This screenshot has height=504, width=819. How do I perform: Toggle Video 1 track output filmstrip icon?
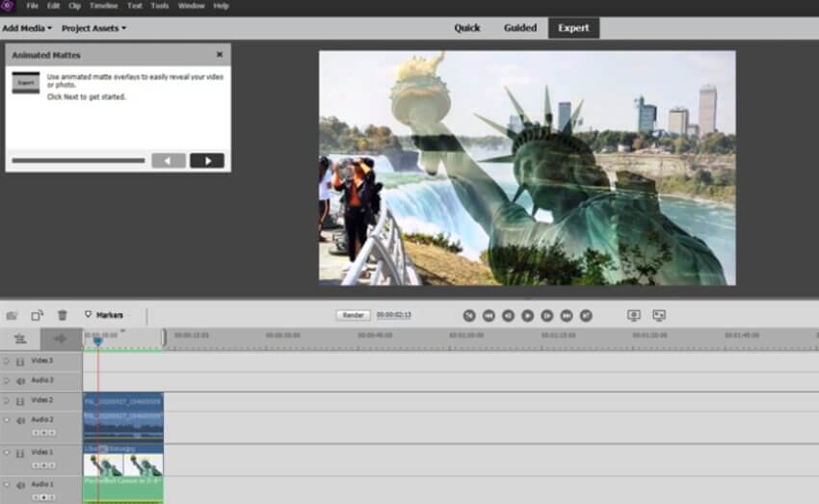pyautogui.click(x=20, y=453)
